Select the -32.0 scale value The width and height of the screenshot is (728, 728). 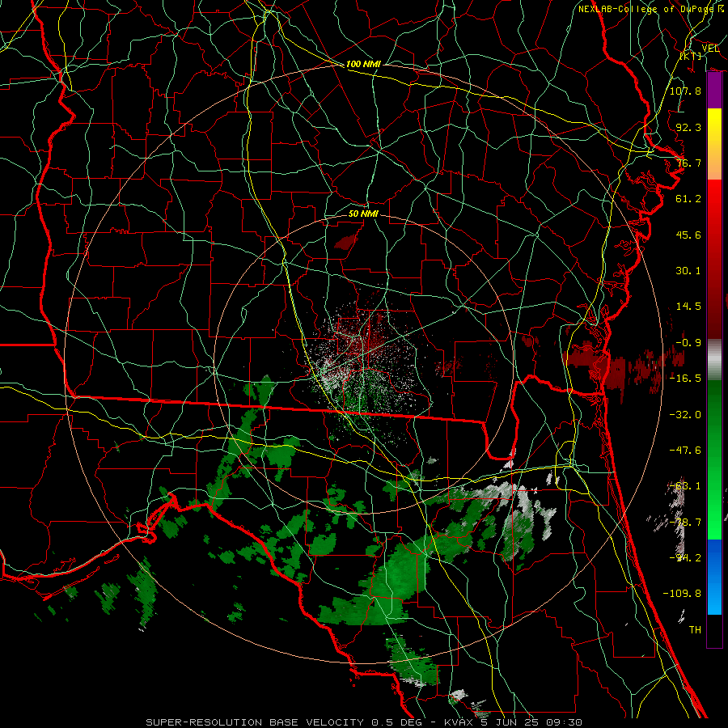coord(685,415)
